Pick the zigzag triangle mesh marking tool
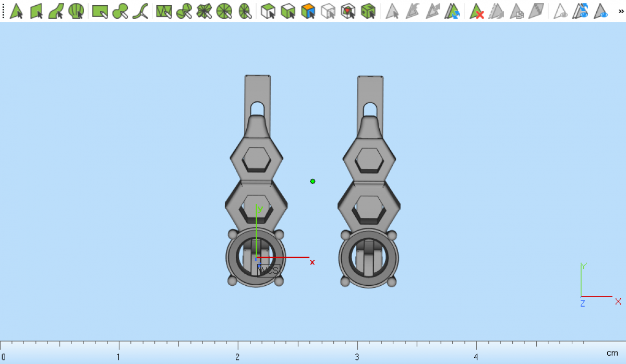Viewport: 626px width, 364px height. click(x=164, y=11)
